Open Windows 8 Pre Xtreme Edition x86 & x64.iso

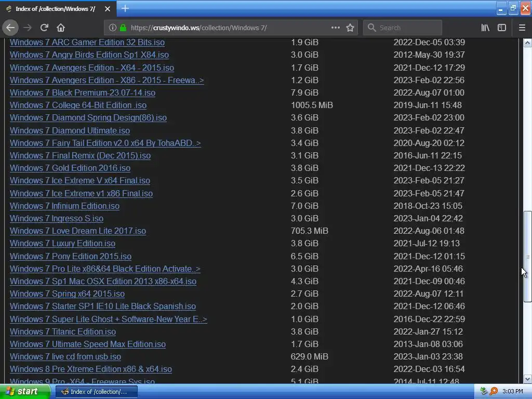pos(91,369)
